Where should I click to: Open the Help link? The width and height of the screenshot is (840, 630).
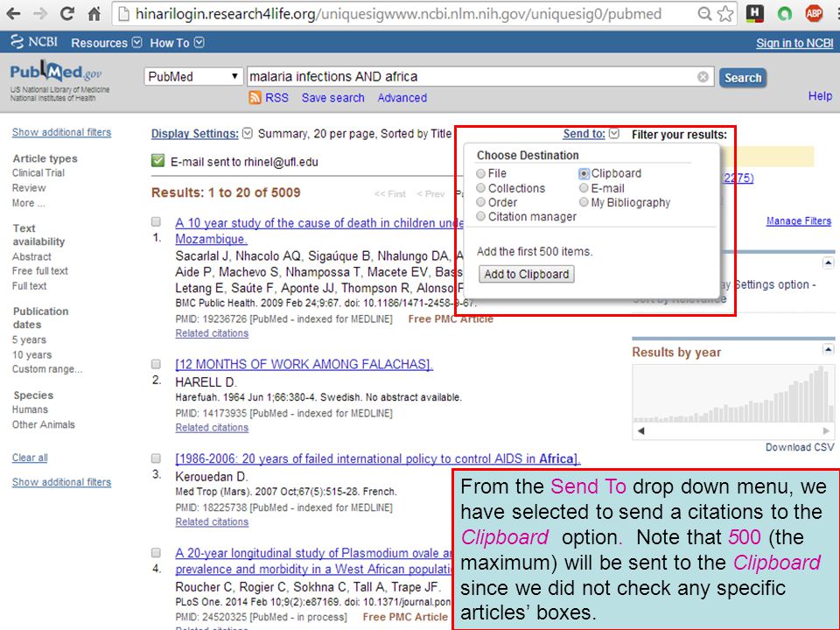pos(820,96)
